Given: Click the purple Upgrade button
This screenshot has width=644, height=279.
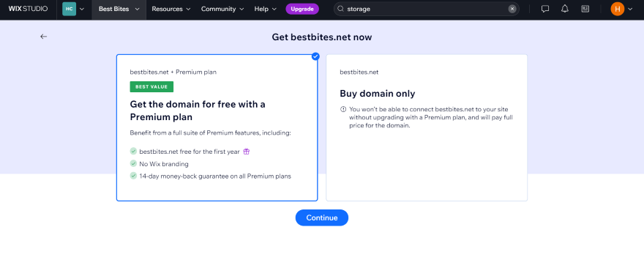Looking at the screenshot, I should [x=302, y=9].
